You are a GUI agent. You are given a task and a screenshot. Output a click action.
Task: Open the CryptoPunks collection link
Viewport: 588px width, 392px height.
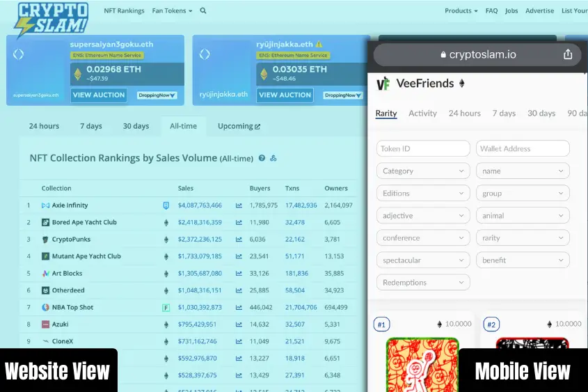tap(71, 240)
